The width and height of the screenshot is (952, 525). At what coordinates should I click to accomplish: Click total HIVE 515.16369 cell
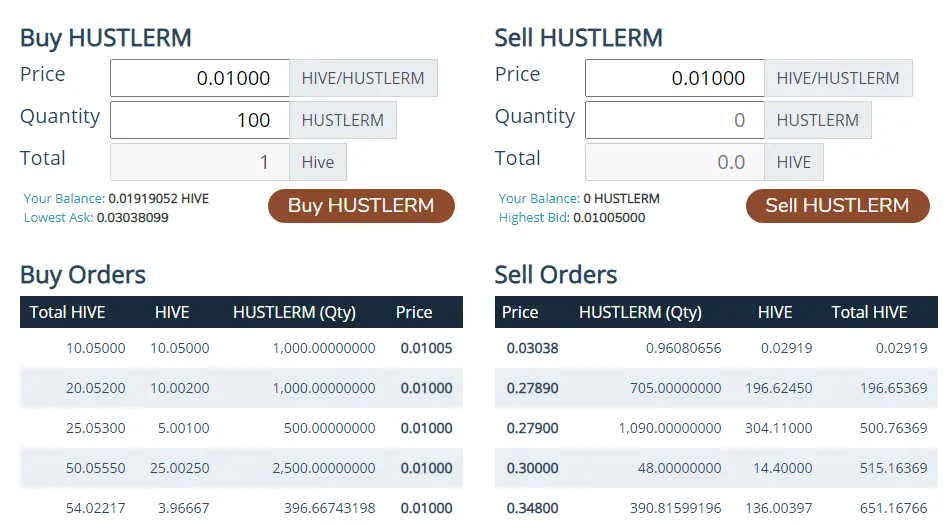coord(893,468)
